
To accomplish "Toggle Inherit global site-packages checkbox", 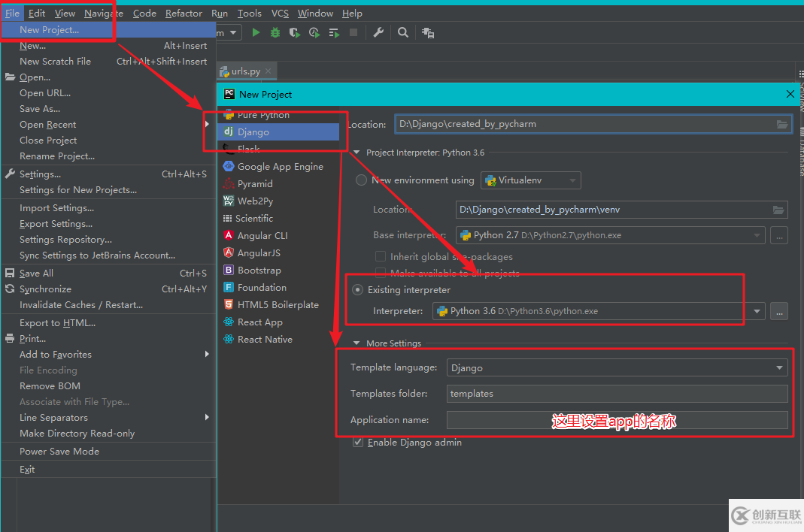I will point(381,256).
